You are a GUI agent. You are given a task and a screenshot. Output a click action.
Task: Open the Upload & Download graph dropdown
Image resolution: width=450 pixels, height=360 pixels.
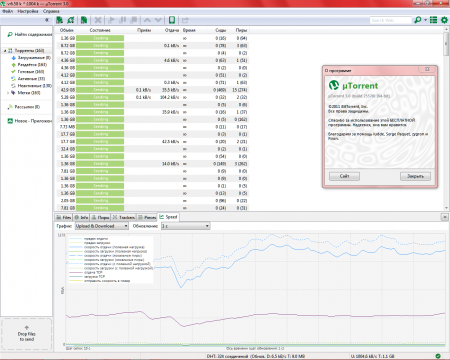102,226
